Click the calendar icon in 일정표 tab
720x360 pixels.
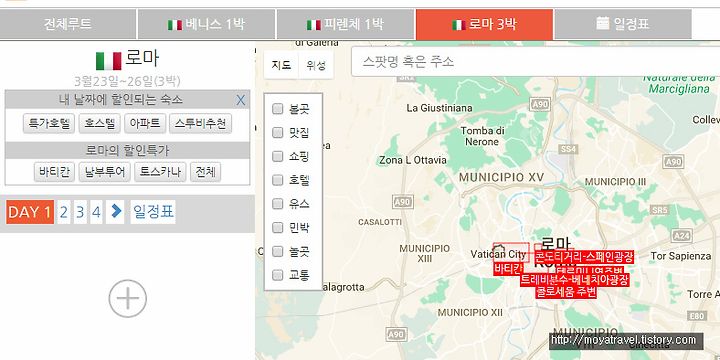(602, 23)
